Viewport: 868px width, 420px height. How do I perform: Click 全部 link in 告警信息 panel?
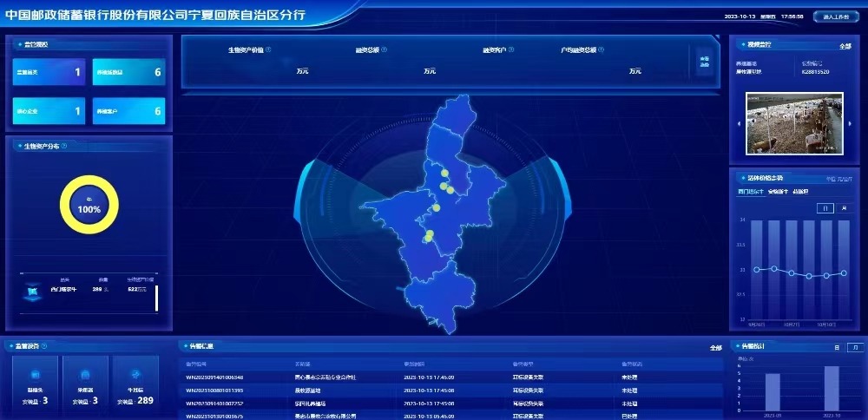pos(716,348)
